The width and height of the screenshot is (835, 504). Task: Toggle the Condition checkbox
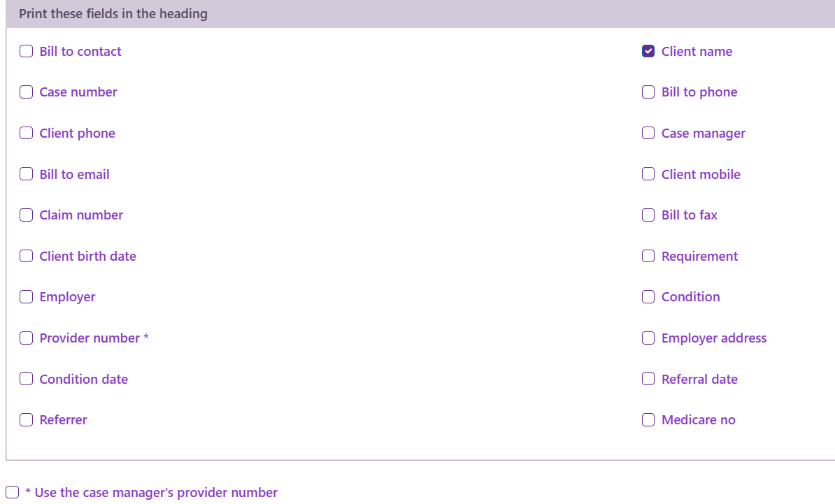[x=648, y=297]
